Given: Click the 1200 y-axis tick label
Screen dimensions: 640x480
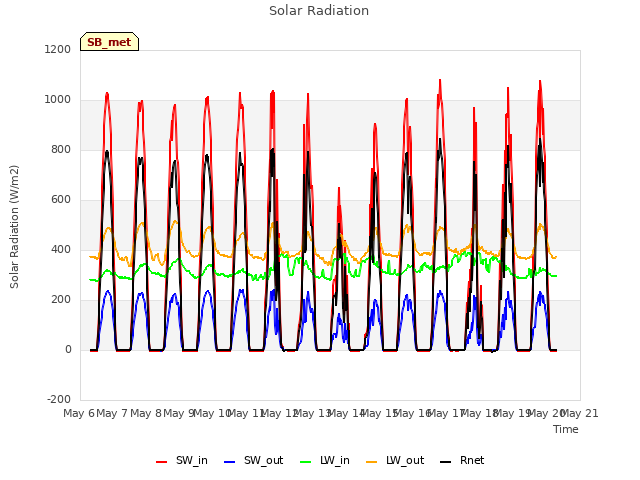Looking at the screenshot, I should coord(58,49).
